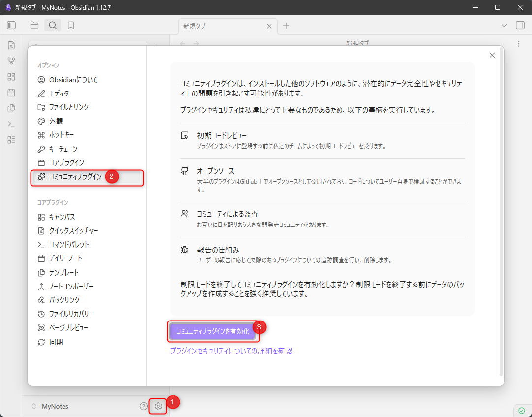
Task: Open quick switcher ribbon icon
Action: (x=11, y=45)
